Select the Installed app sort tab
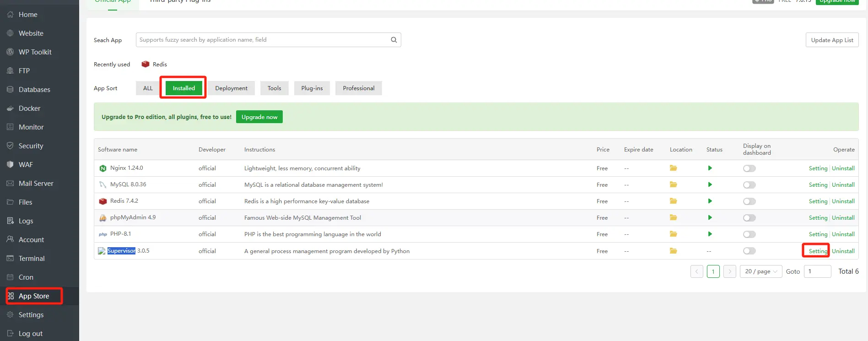This screenshot has height=341, width=868. click(x=184, y=88)
